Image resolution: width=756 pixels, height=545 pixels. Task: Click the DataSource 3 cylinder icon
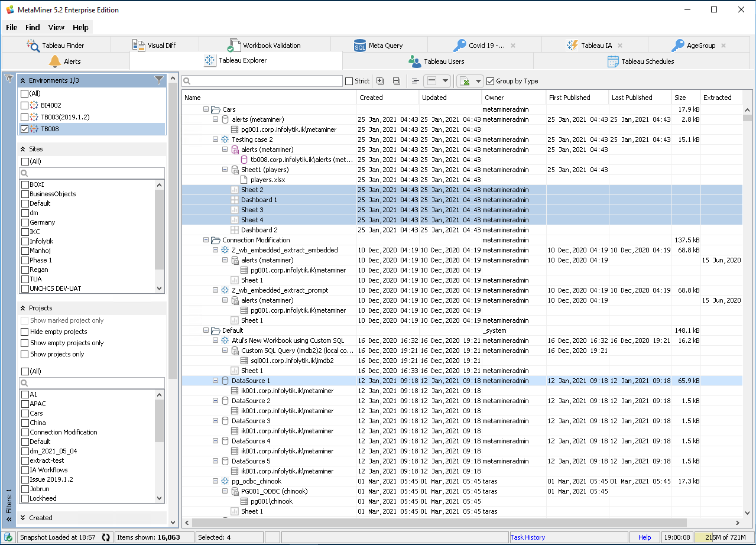pyautogui.click(x=225, y=421)
